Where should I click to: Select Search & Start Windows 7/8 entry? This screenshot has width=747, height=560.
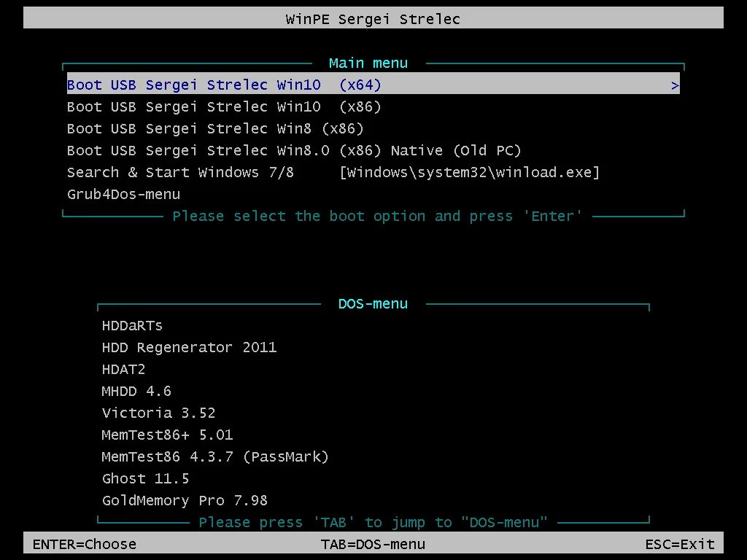click(x=333, y=172)
